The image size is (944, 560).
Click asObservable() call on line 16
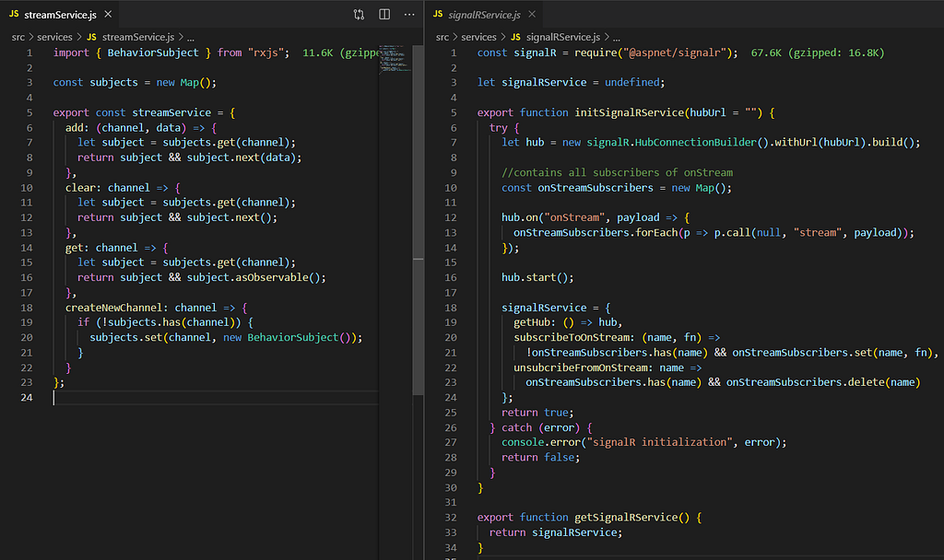pyautogui.click(x=277, y=277)
